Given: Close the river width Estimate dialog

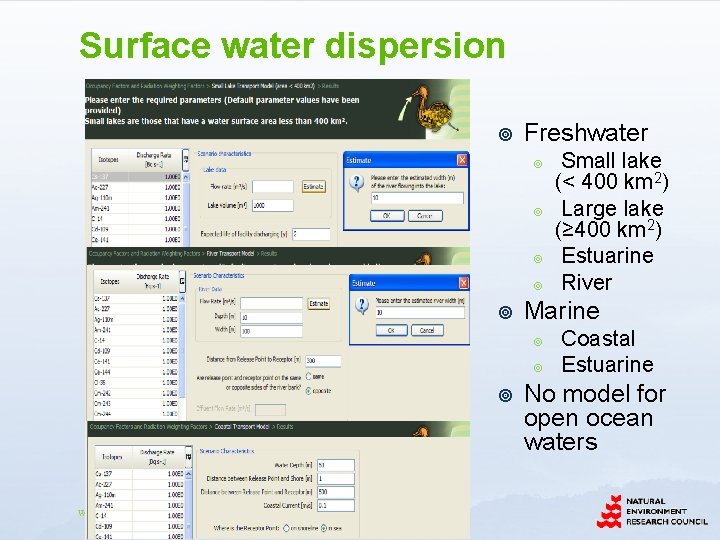Looking at the screenshot, I should point(463,283).
